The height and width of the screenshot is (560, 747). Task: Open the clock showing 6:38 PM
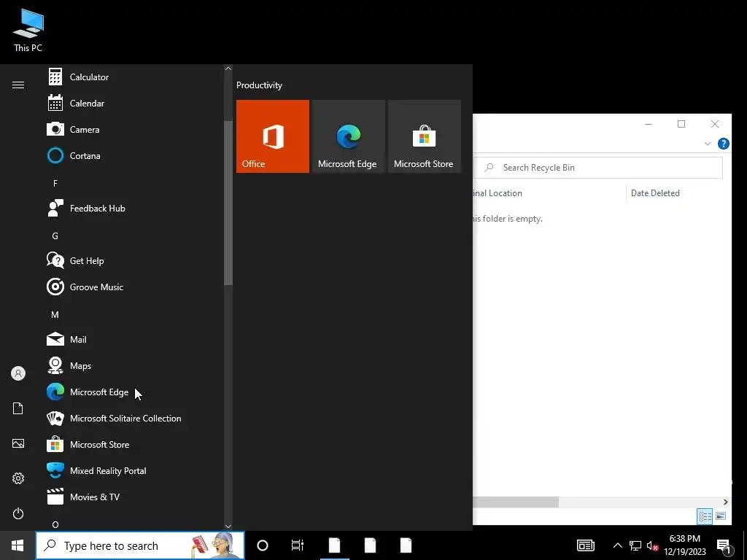[x=685, y=545]
